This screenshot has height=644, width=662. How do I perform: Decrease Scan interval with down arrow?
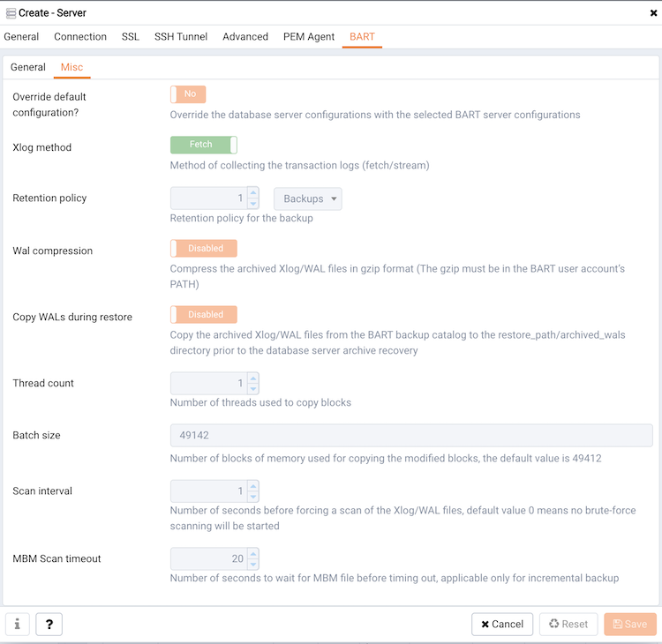click(x=253, y=497)
